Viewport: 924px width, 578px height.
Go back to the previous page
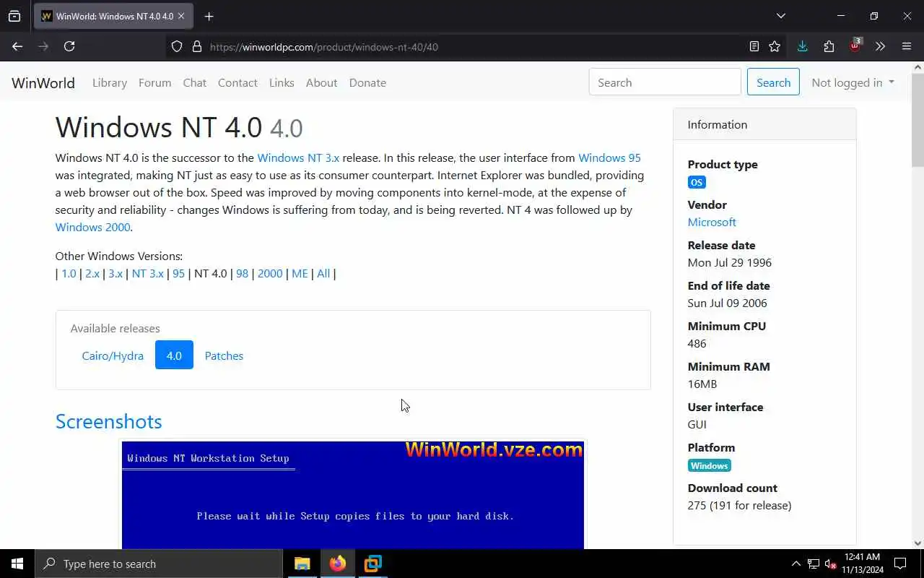17,46
